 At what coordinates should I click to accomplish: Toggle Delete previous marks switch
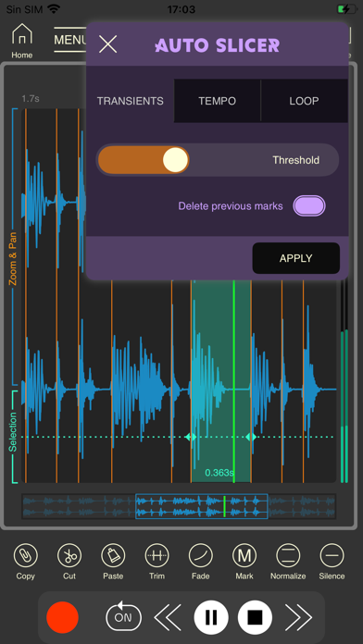pos(309,205)
